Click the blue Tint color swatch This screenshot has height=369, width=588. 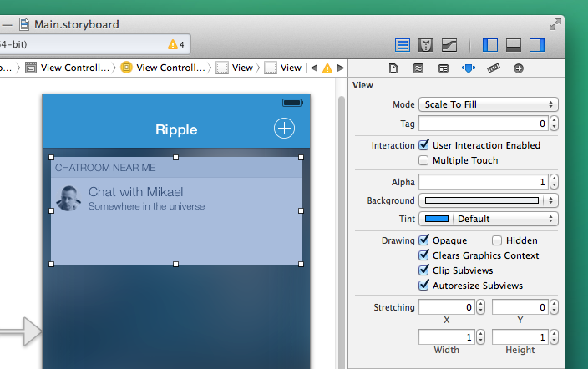(437, 219)
